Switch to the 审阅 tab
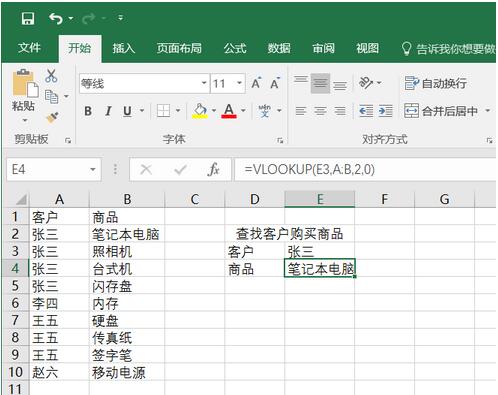 323,48
